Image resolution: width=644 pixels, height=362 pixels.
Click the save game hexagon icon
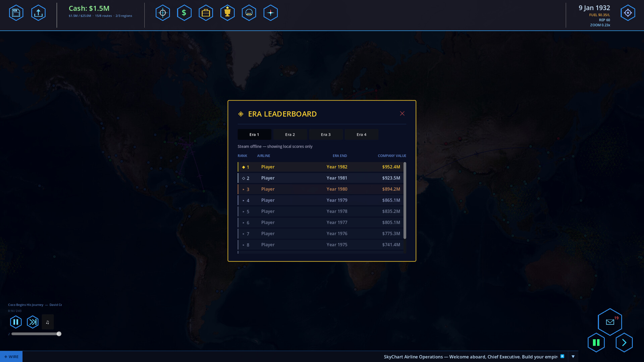[16, 13]
